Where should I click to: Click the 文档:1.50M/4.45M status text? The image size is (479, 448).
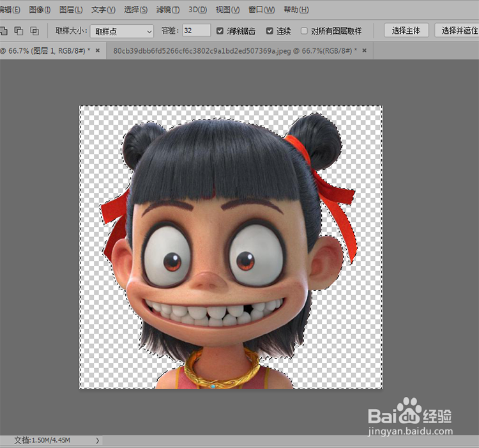pyautogui.click(x=42, y=440)
